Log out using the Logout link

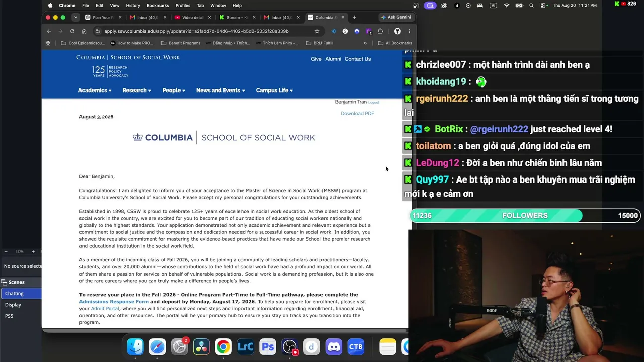coord(373,103)
